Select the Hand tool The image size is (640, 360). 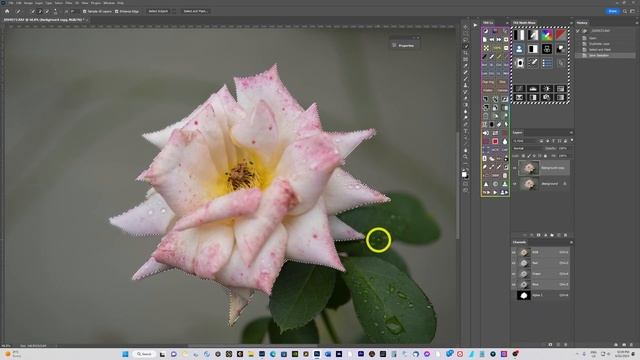466,151
